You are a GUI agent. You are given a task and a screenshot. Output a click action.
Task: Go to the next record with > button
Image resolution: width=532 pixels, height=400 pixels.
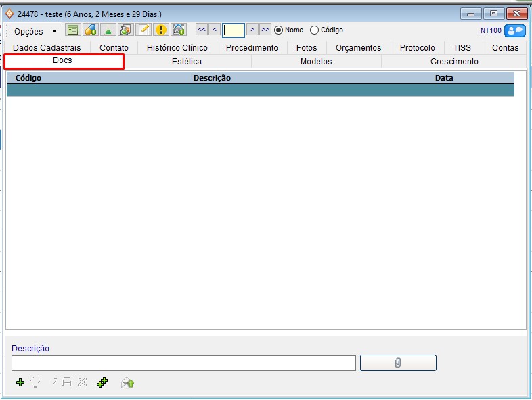252,30
